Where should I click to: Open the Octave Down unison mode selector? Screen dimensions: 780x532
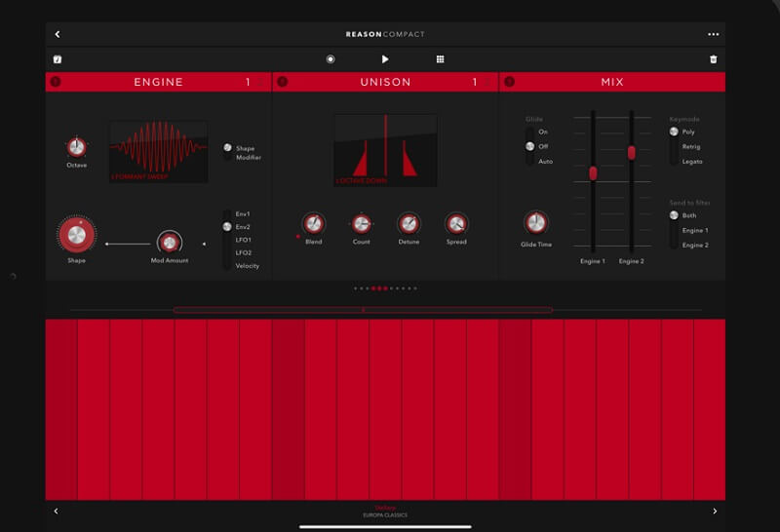point(385,150)
